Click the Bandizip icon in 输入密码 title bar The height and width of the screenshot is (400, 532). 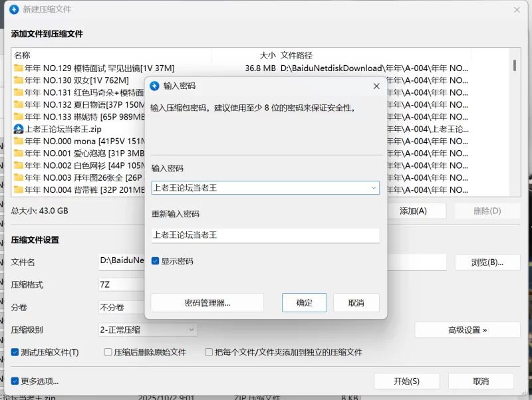155,86
